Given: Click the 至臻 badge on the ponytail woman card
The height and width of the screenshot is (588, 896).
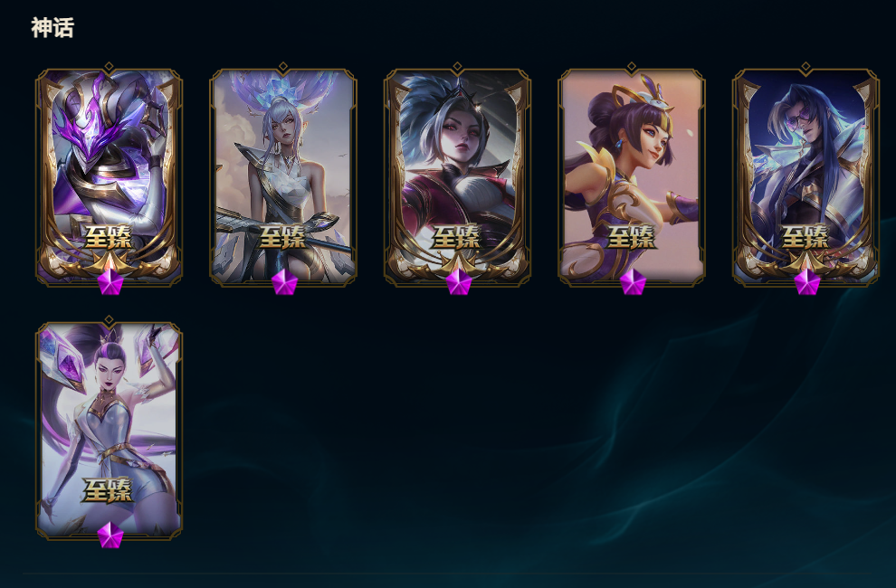Looking at the screenshot, I should tap(108, 490).
